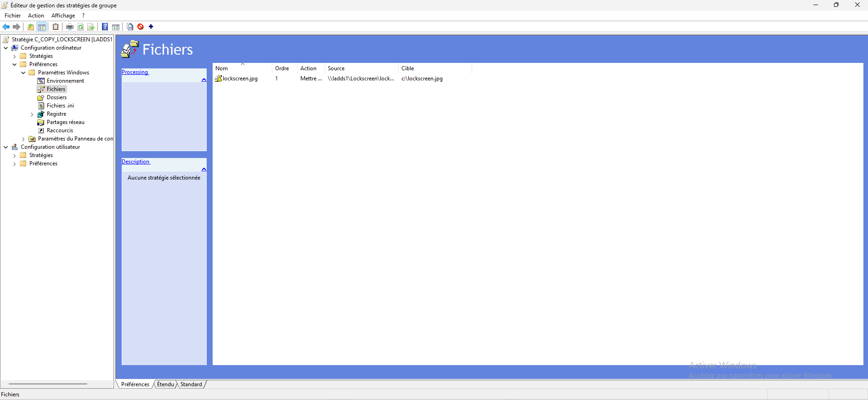Expand Préférences under Configuration utilisateur

15,164
